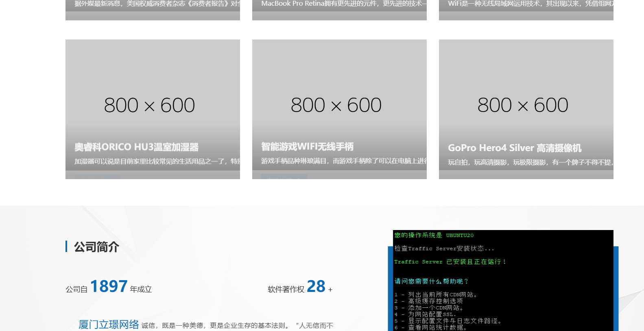Click the 公司简介 section heading
Screen dimensions: 644x331
(96, 247)
